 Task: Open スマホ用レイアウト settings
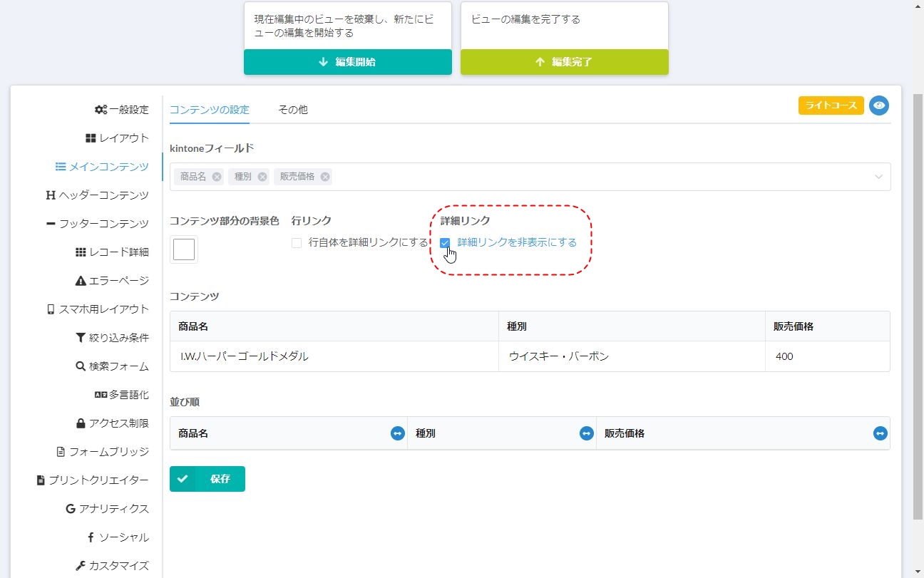tap(98, 309)
